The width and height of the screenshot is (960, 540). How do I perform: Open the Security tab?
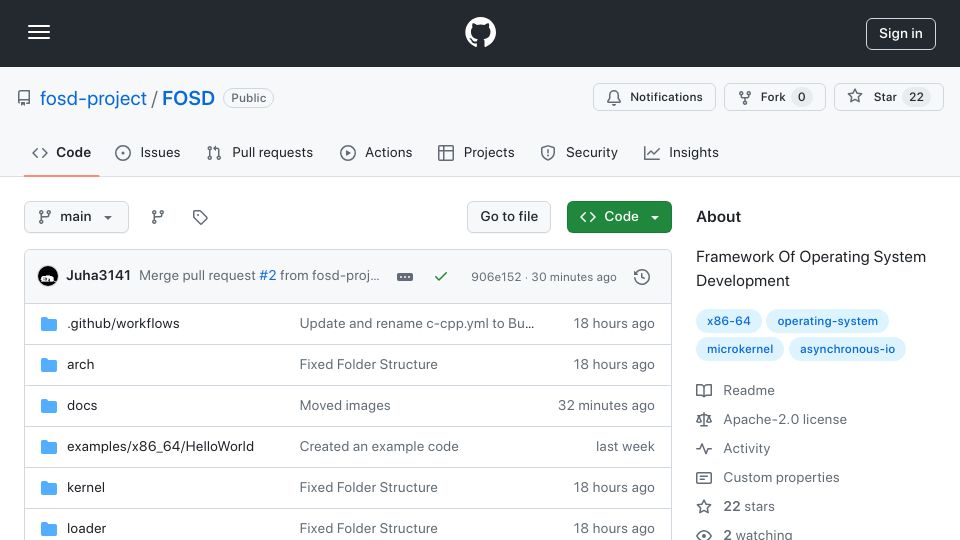coord(579,152)
